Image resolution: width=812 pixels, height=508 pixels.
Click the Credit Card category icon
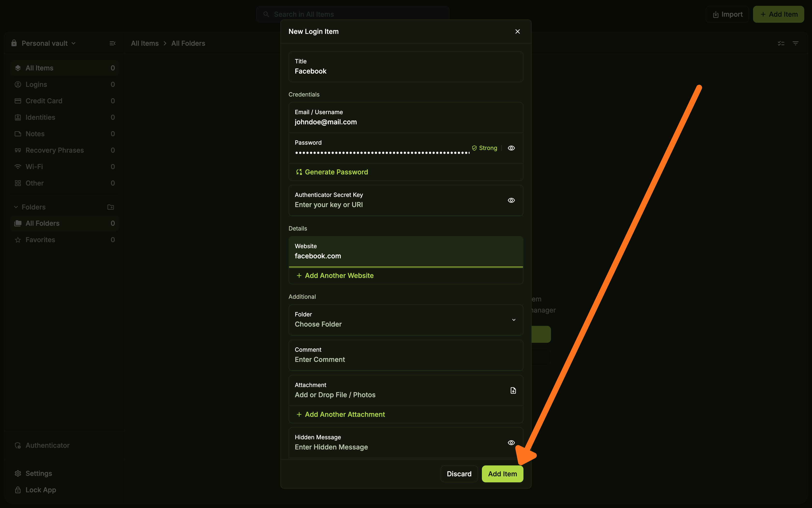click(x=18, y=101)
